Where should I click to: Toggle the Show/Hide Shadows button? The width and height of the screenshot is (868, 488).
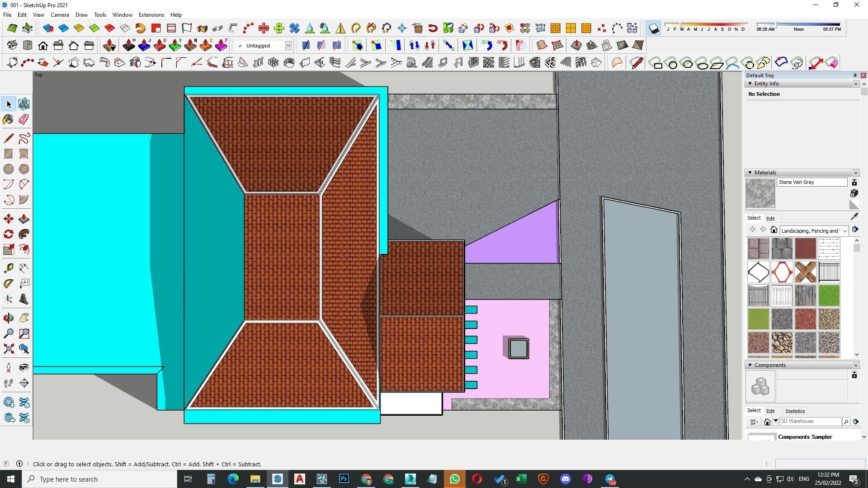[x=653, y=28]
